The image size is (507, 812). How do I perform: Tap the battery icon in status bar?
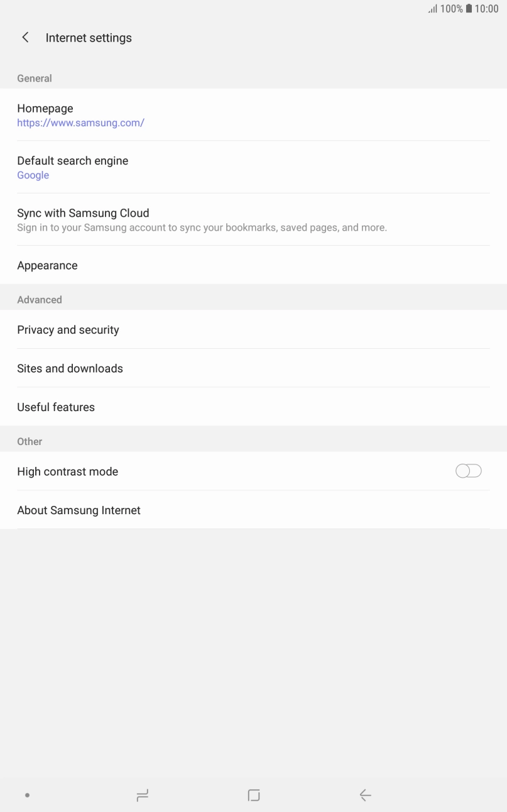click(469, 9)
